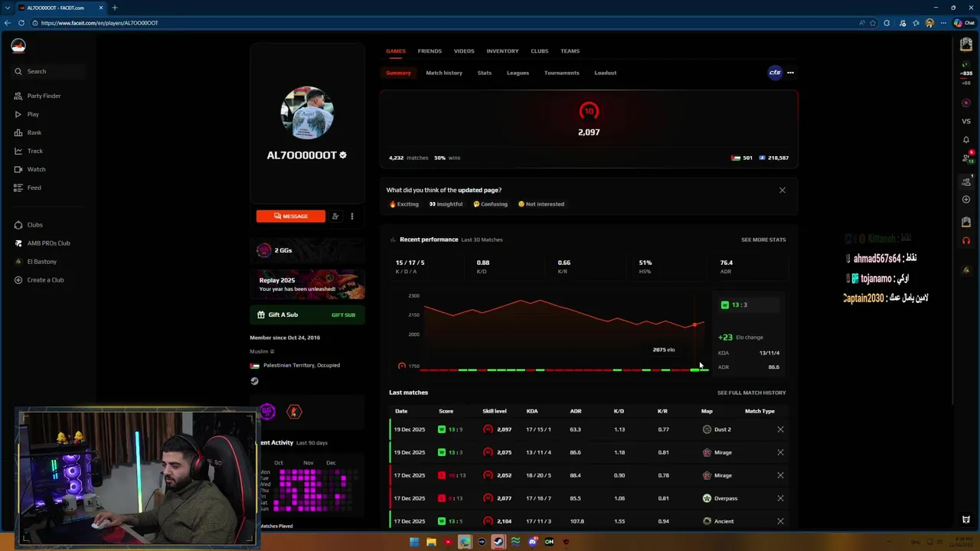The image size is (980, 551).
Task: Click the orange Message button
Action: pyautogui.click(x=291, y=217)
